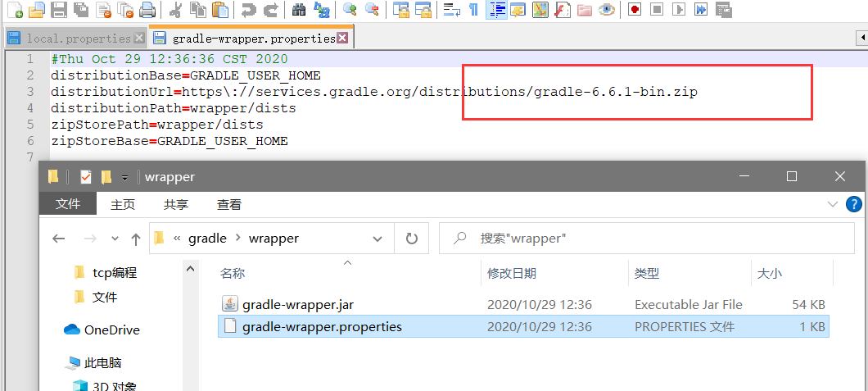This screenshot has width=868, height=391.
Task: Toggle synchronized horizontal scrolling
Action: click(423, 9)
